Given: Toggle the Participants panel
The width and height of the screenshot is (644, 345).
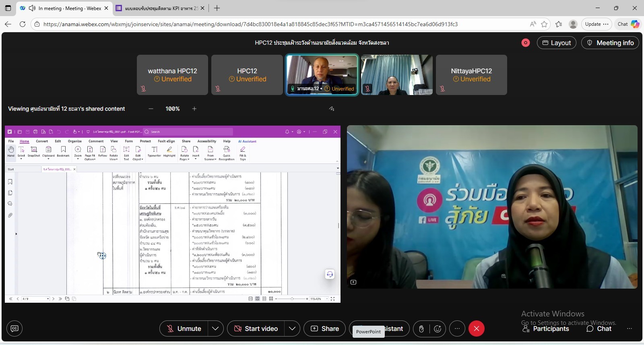Looking at the screenshot, I should pyautogui.click(x=545, y=328).
